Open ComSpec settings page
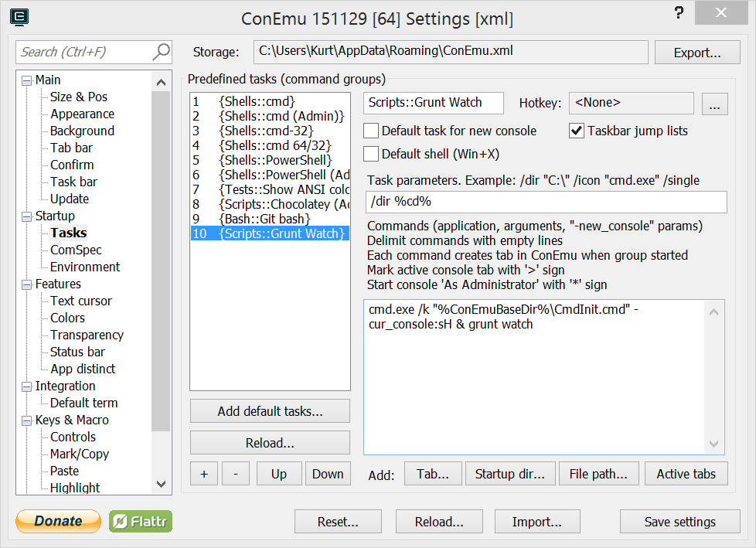Image resolution: width=756 pixels, height=548 pixels. (x=77, y=250)
